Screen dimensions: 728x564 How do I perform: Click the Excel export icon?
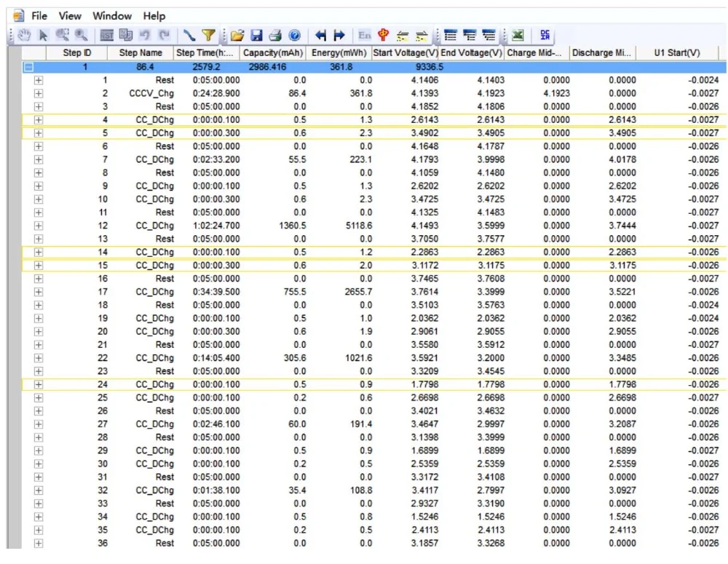point(518,35)
